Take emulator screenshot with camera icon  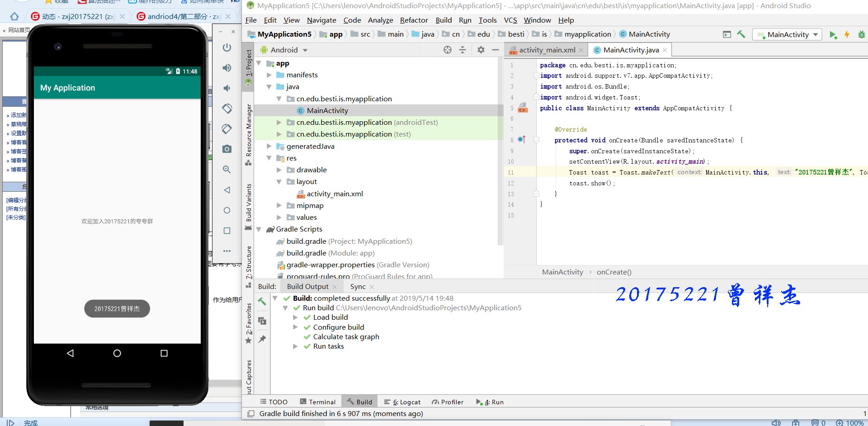(x=227, y=149)
